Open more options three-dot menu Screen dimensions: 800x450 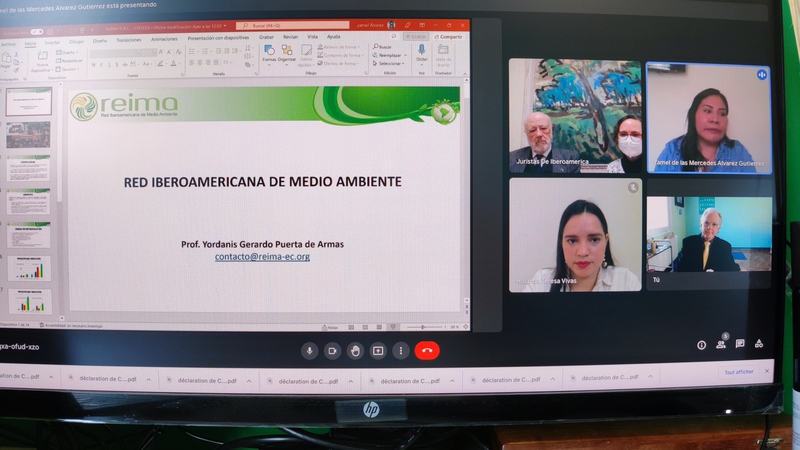coord(400,351)
